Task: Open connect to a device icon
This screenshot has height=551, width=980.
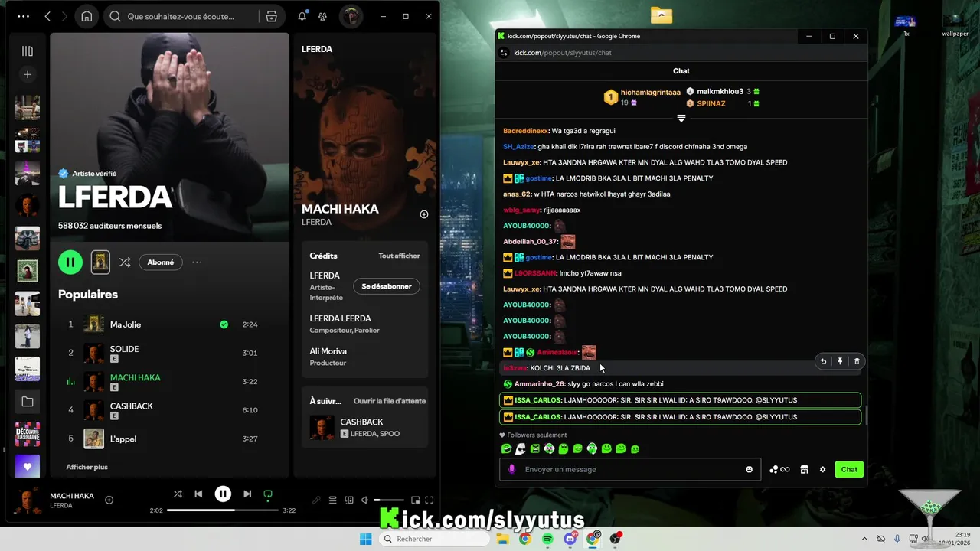Action: click(x=349, y=500)
